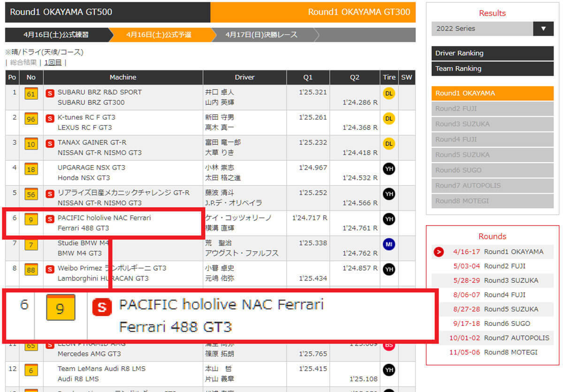Select Round1 OKAYAMA in Results sidebar
This screenshot has height=392, width=563.
coord(492,93)
